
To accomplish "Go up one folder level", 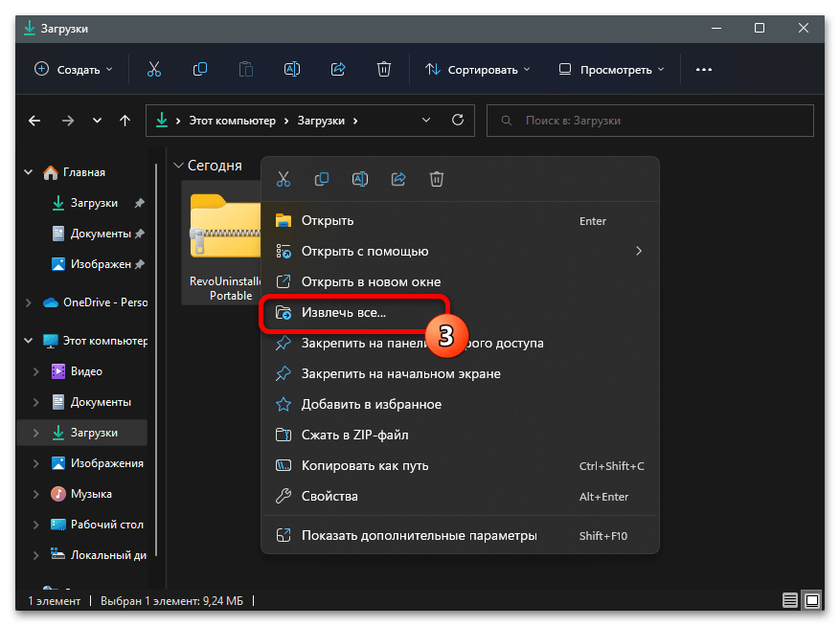I will 125,121.
